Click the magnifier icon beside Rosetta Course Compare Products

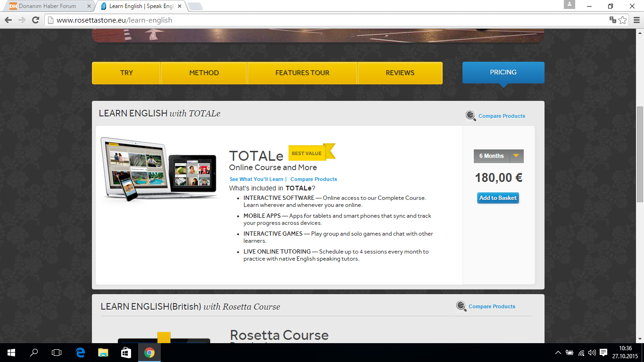pyautogui.click(x=461, y=306)
